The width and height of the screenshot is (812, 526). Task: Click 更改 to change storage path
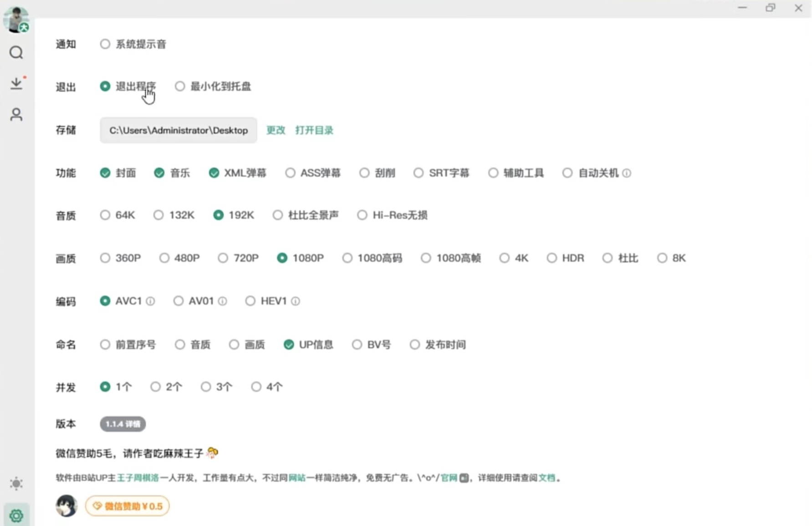[x=276, y=130]
